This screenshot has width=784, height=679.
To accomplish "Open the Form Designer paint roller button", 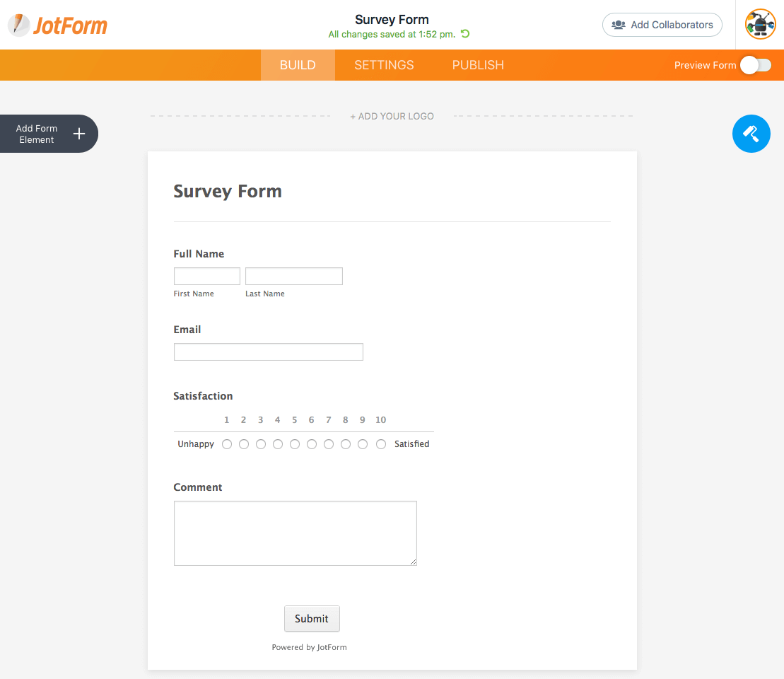I will pyautogui.click(x=751, y=134).
